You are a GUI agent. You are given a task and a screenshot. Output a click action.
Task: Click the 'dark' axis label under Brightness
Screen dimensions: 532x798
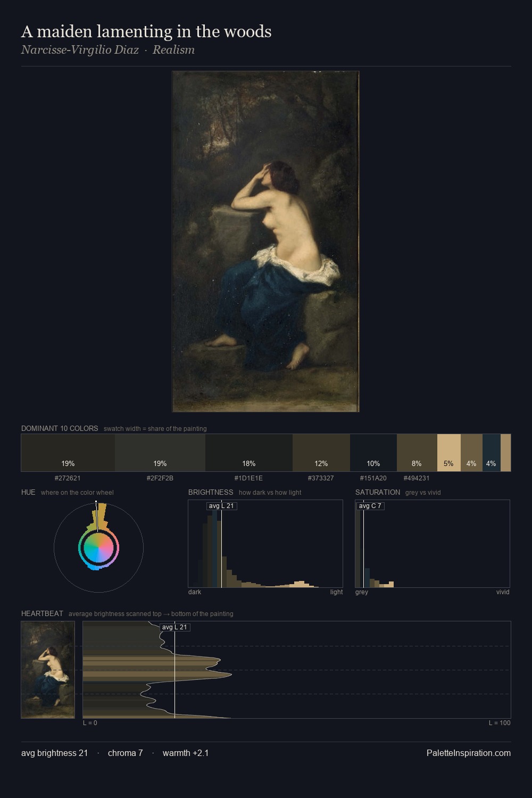click(195, 592)
